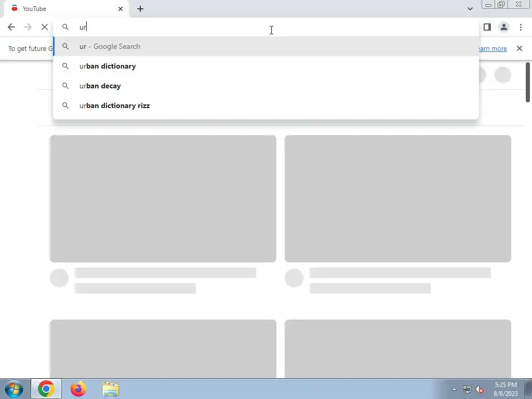
Task: Open the Chrome profile avatar menu
Action: pyautogui.click(x=504, y=27)
